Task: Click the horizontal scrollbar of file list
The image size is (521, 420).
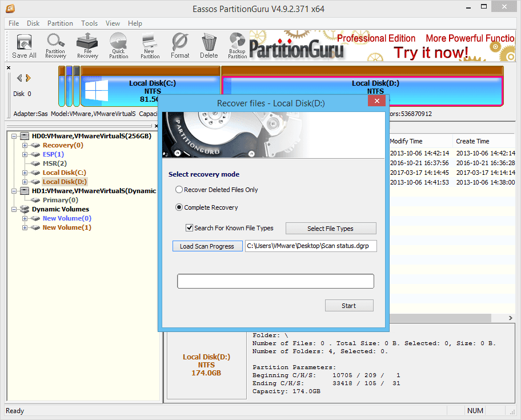Action: [x=440, y=318]
